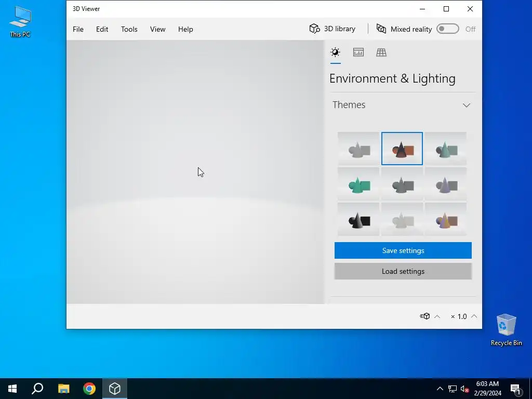532x399 pixels.
Task: Click the Mixed reality icon
Action: coord(381,29)
